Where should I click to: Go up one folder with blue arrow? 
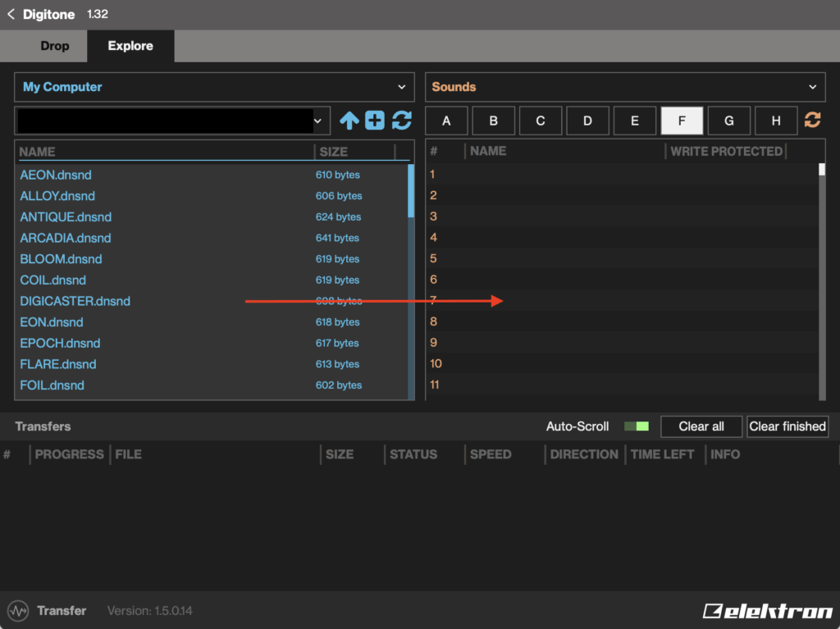[x=349, y=121]
